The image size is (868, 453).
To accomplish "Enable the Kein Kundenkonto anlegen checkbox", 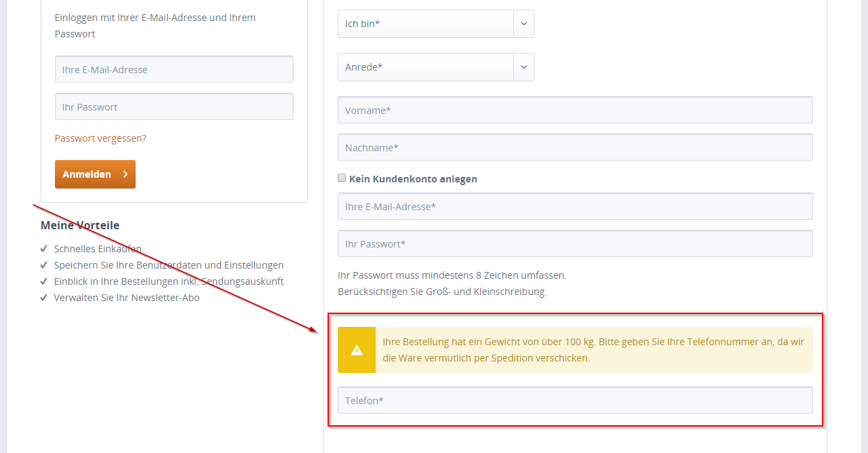I will [342, 178].
